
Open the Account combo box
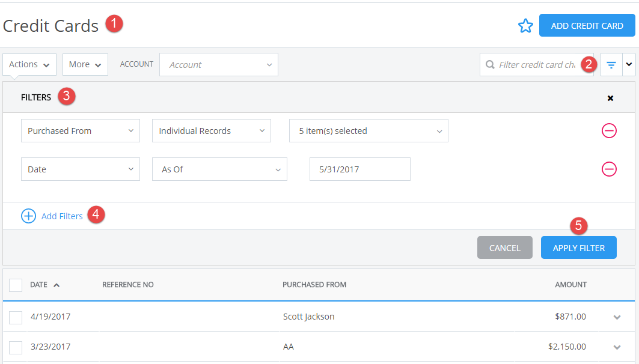coord(219,64)
